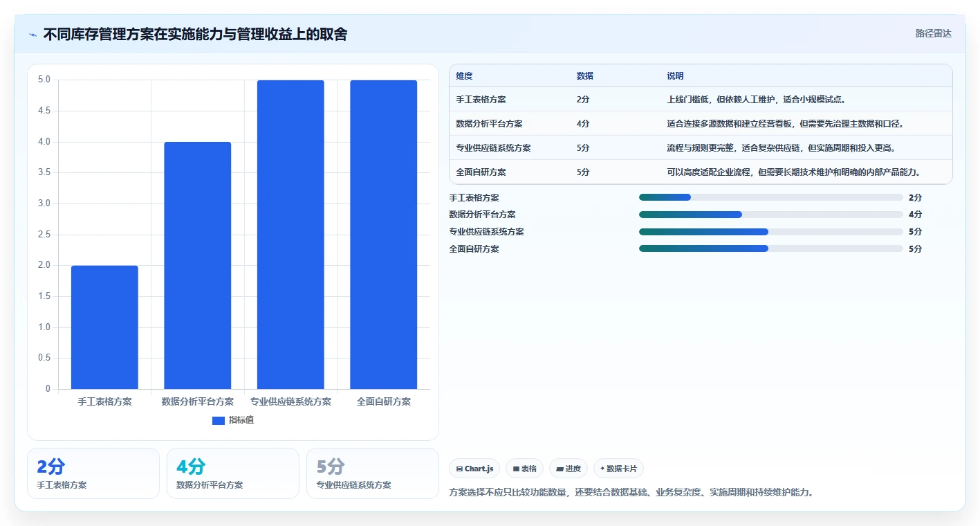
Task: Select the 数据分析平台方案 bar in the chart
Action: point(197,265)
